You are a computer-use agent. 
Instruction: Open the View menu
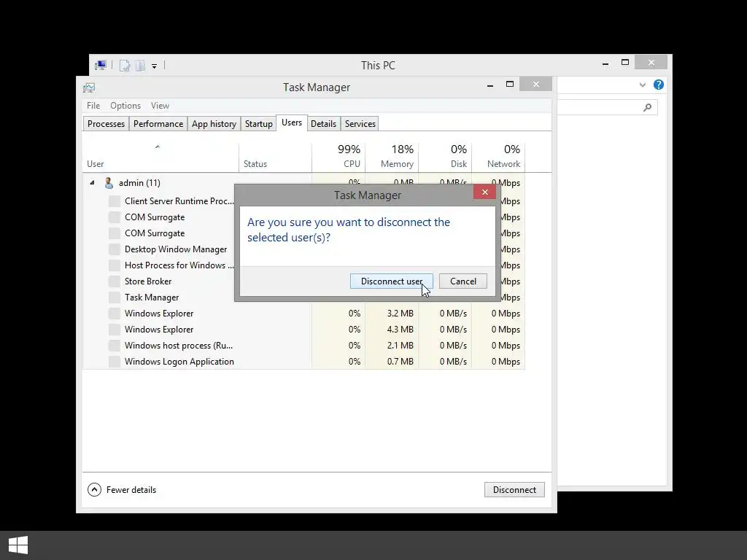click(160, 106)
